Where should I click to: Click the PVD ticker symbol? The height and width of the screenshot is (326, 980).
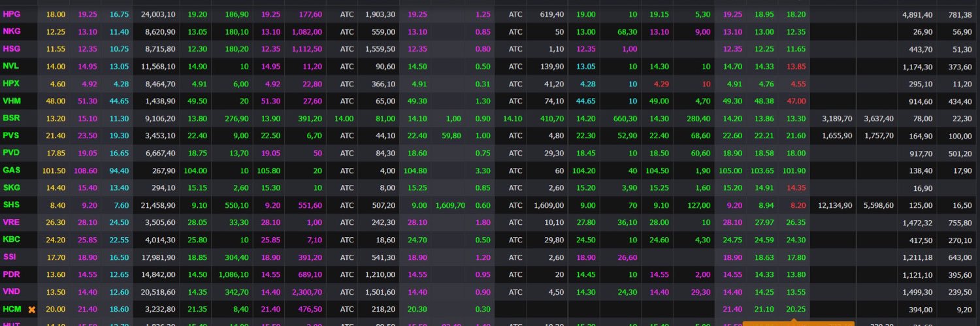pos(11,153)
